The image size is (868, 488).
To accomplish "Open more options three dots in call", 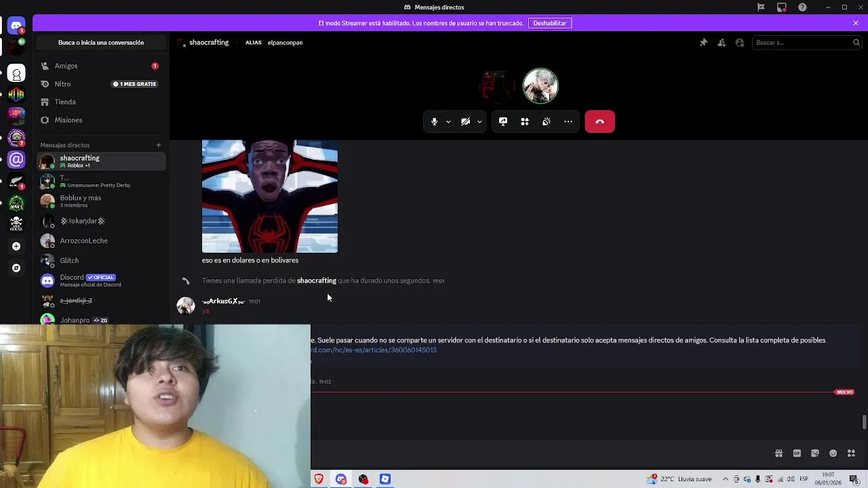I will tap(568, 121).
